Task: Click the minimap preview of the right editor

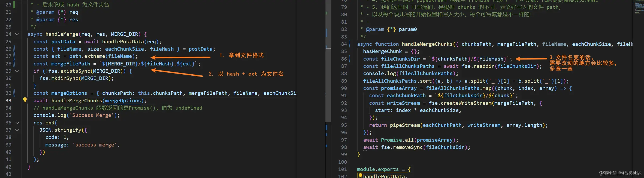Action: (638, 7)
